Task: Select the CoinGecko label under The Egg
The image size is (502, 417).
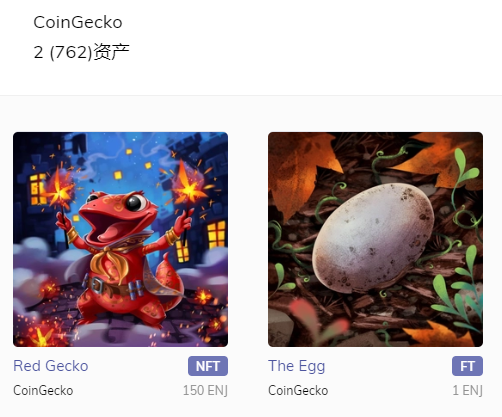Action: pyautogui.click(x=298, y=390)
